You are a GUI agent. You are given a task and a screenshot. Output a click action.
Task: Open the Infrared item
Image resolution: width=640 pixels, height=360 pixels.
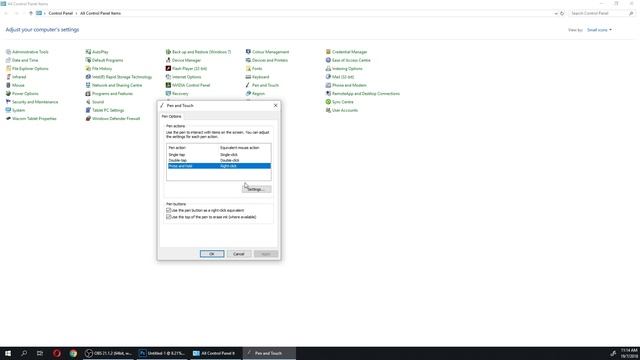coord(19,77)
